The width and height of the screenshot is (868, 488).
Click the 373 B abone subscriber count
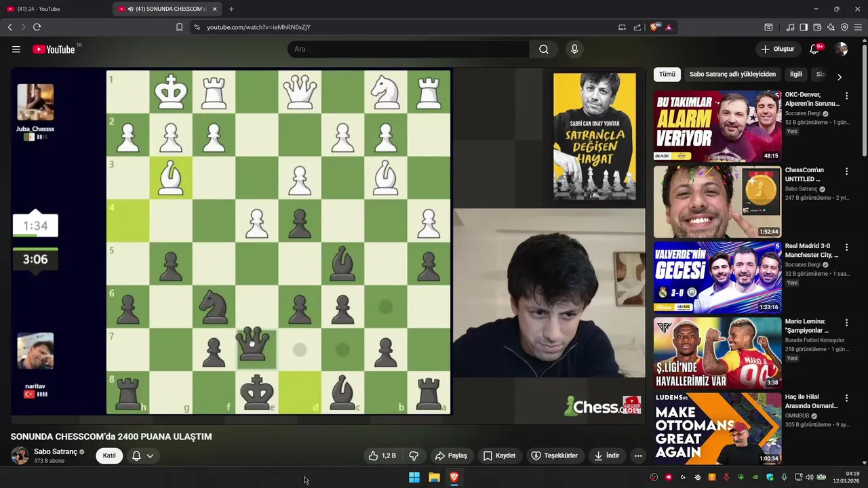(x=49, y=461)
